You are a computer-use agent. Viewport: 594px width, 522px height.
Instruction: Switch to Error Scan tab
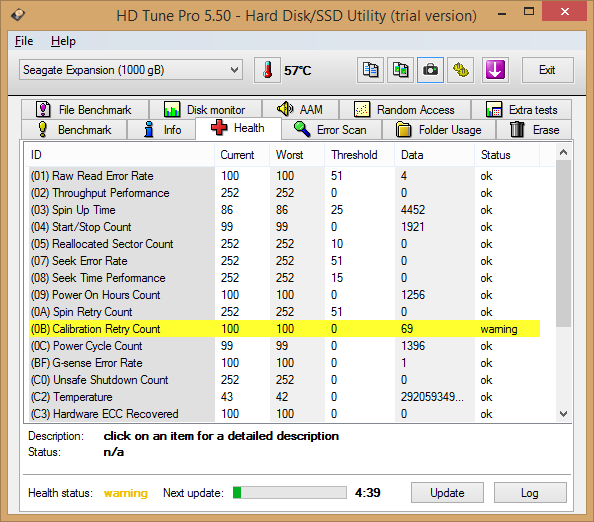pyautogui.click(x=331, y=130)
